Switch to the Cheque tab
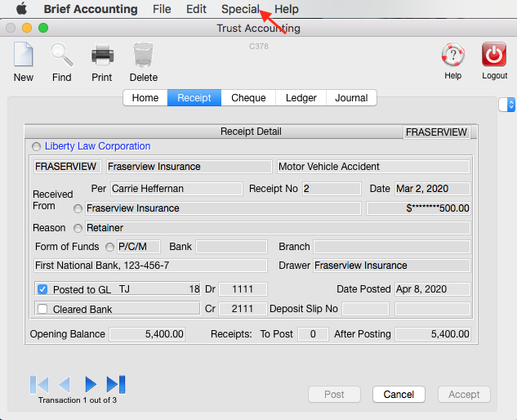This screenshot has height=420, width=517. click(x=248, y=98)
